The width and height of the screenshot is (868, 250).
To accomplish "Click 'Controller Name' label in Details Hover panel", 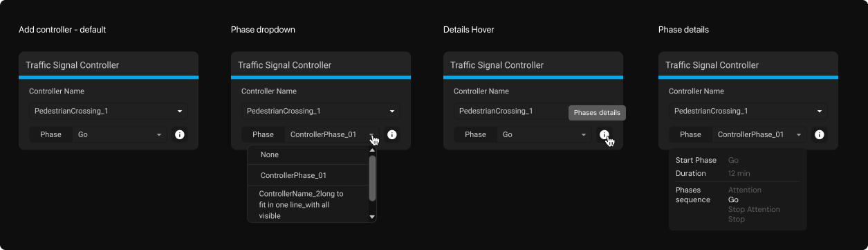I will pyautogui.click(x=481, y=91).
